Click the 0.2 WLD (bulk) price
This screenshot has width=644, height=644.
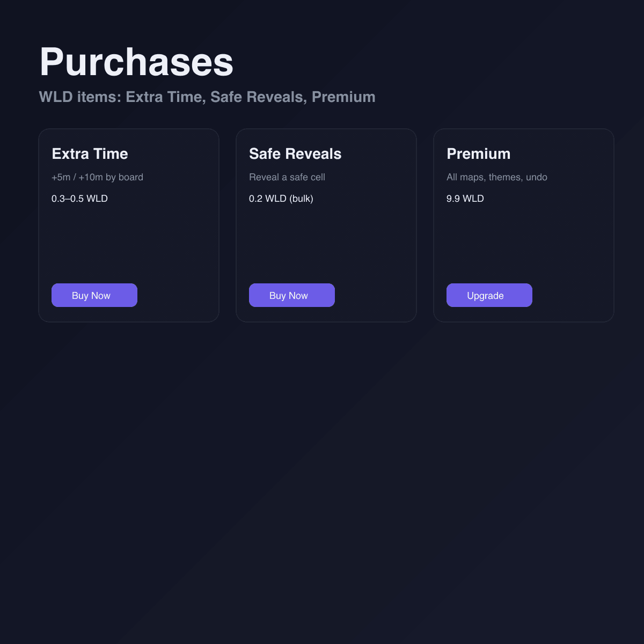281,199
